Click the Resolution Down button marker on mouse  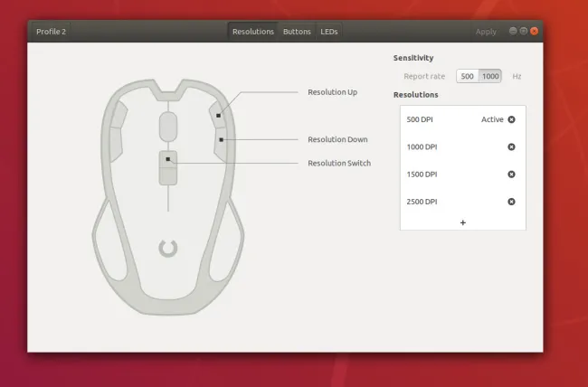(x=222, y=139)
